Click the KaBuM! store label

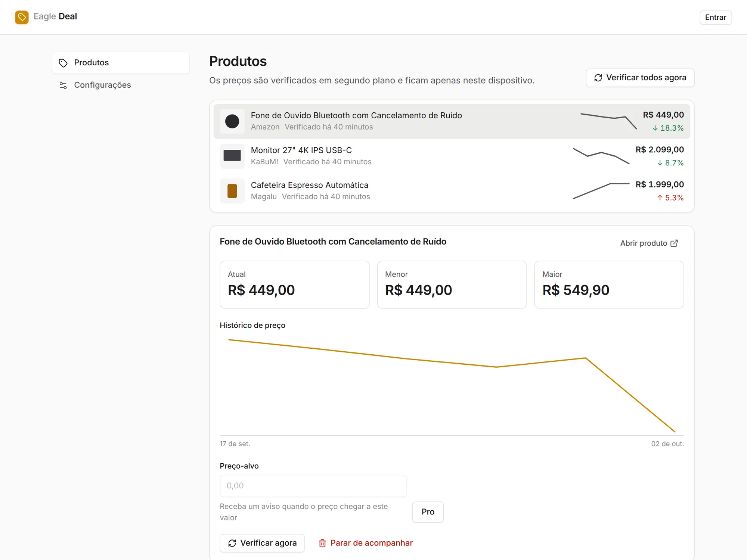(264, 162)
